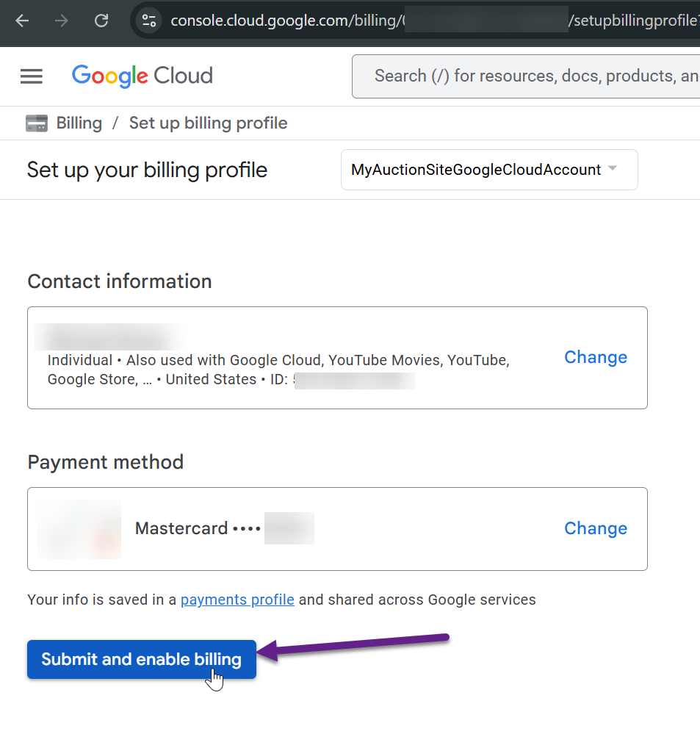Image resolution: width=700 pixels, height=734 pixels.
Task: Open the Billing breadcrumb link
Action: coord(79,123)
